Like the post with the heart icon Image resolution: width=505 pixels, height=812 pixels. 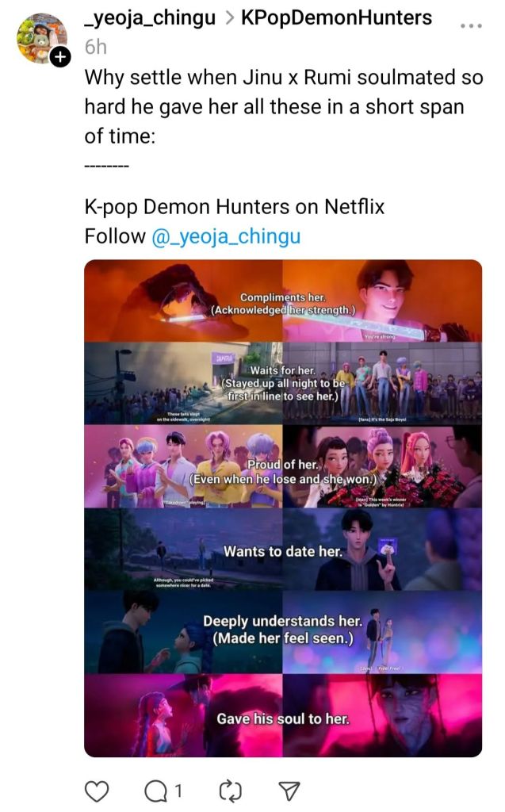pos(95,790)
